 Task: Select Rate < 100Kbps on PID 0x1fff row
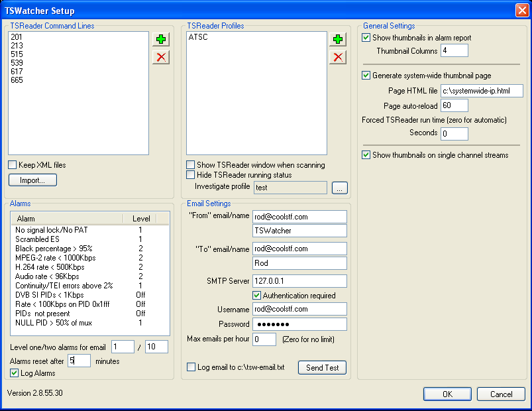coord(90,304)
